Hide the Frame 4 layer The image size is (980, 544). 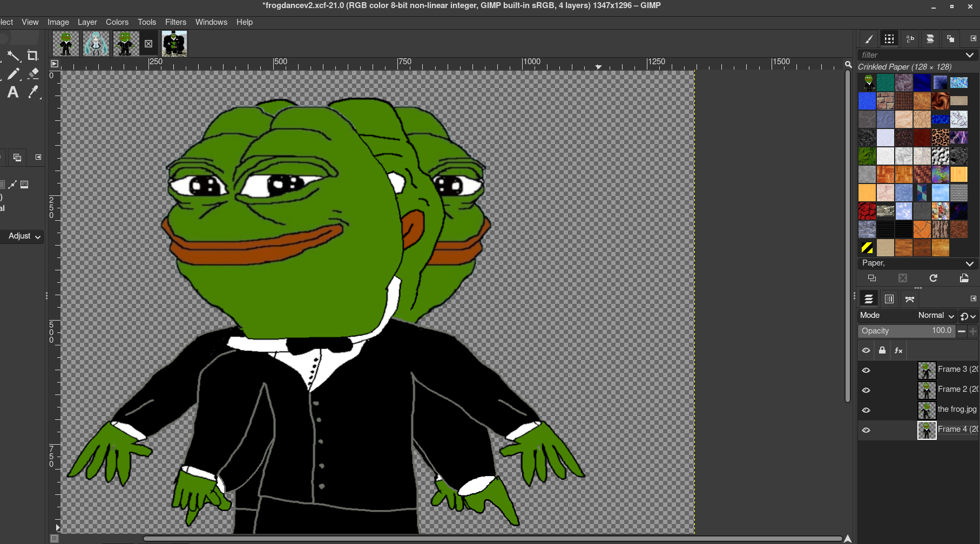[x=866, y=430]
